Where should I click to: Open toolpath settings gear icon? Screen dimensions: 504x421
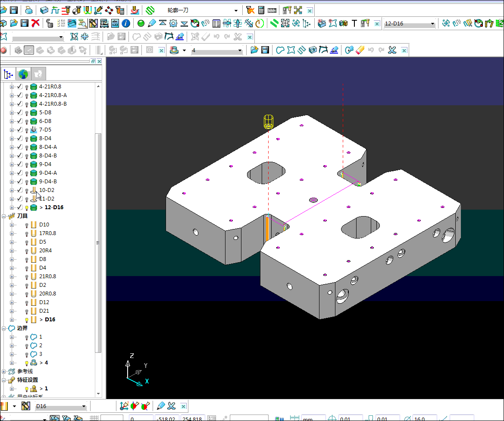click(x=173, y=23)
